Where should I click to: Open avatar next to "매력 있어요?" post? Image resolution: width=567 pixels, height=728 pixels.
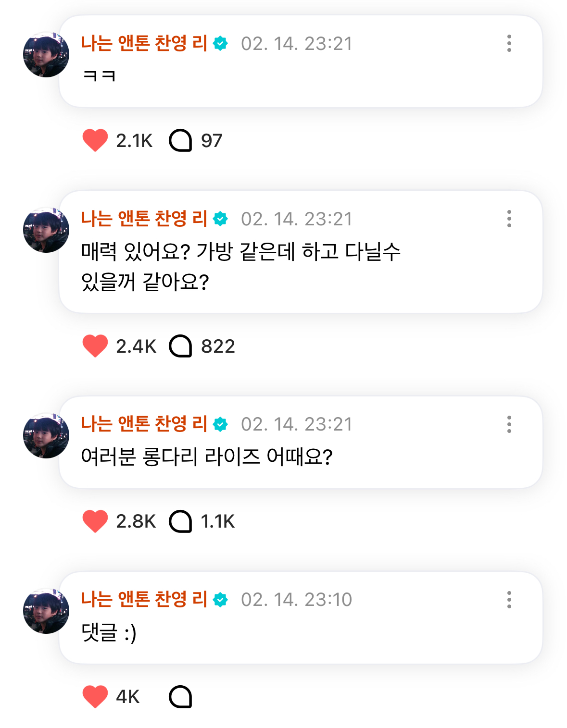pos(46,230)
